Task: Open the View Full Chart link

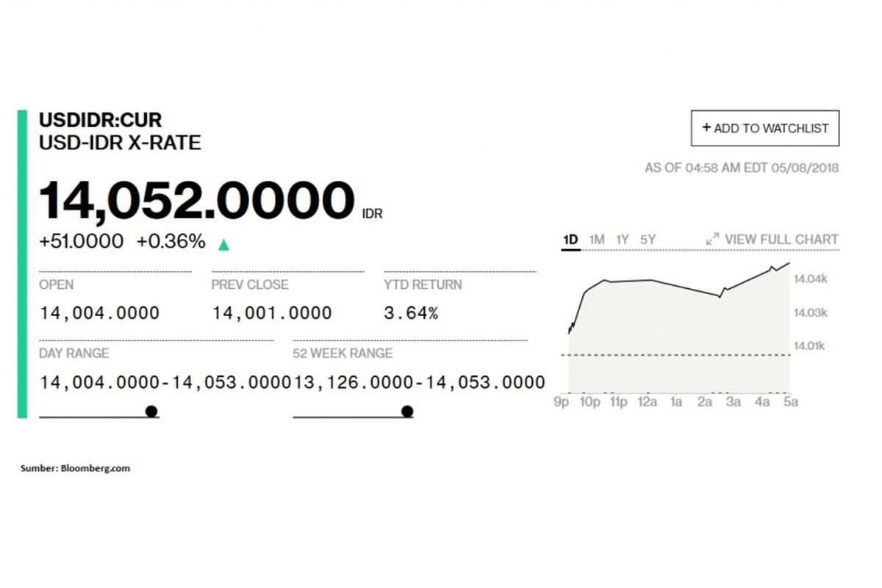Action: (x=781, y=239)
